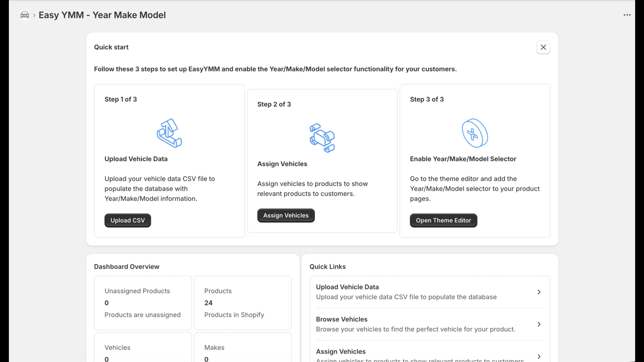Expand the Upload Vehicle Data quick link chevron
This screenshot has height=362, width=644.
click(x=539, y=292)
